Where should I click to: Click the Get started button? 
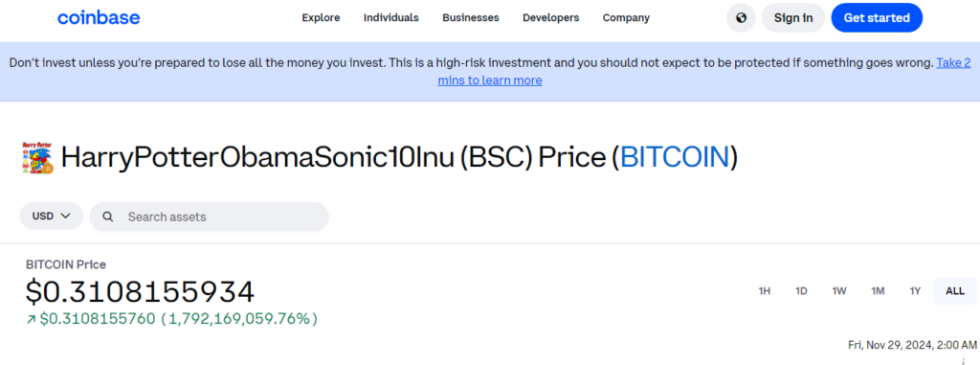coord(877,17)
